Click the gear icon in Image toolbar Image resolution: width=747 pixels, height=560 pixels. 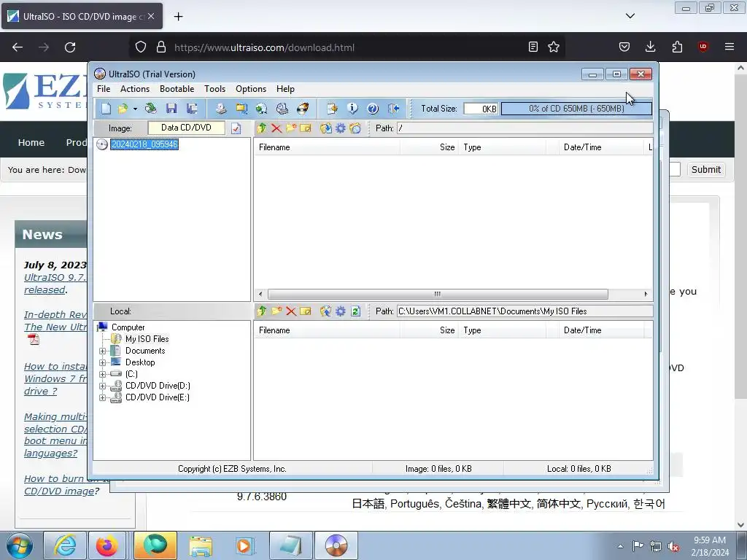[341, 128]
